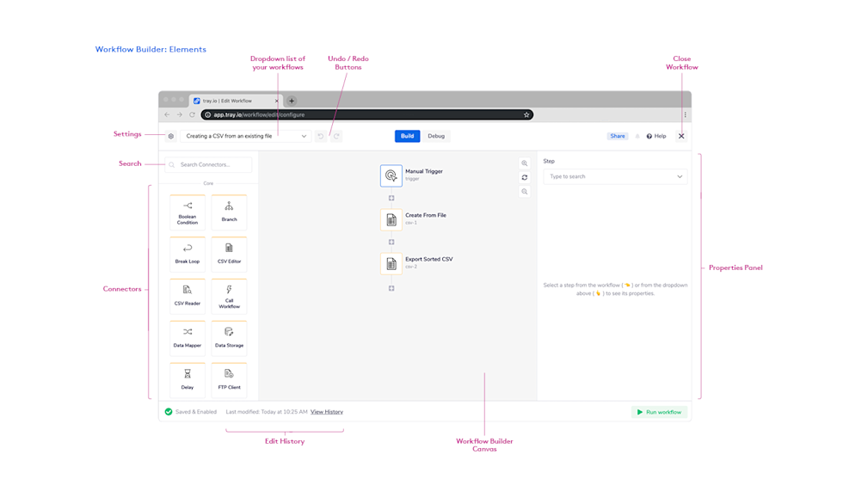Select the Data Mapper connector
Viewport: 843px width, 504px height.
187,338
